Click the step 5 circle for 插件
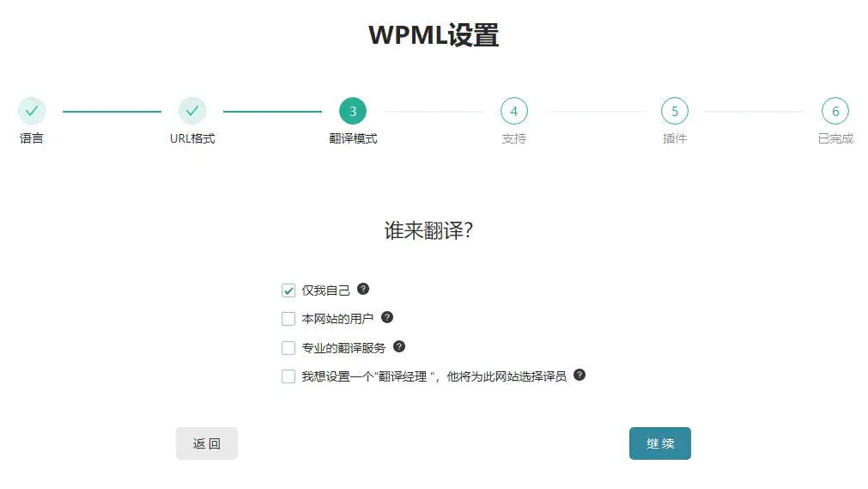 point(674,112)
